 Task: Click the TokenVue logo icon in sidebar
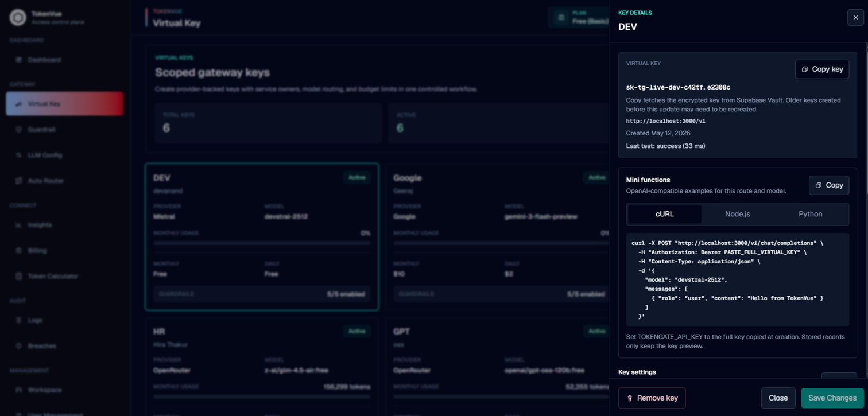(18, 18)
